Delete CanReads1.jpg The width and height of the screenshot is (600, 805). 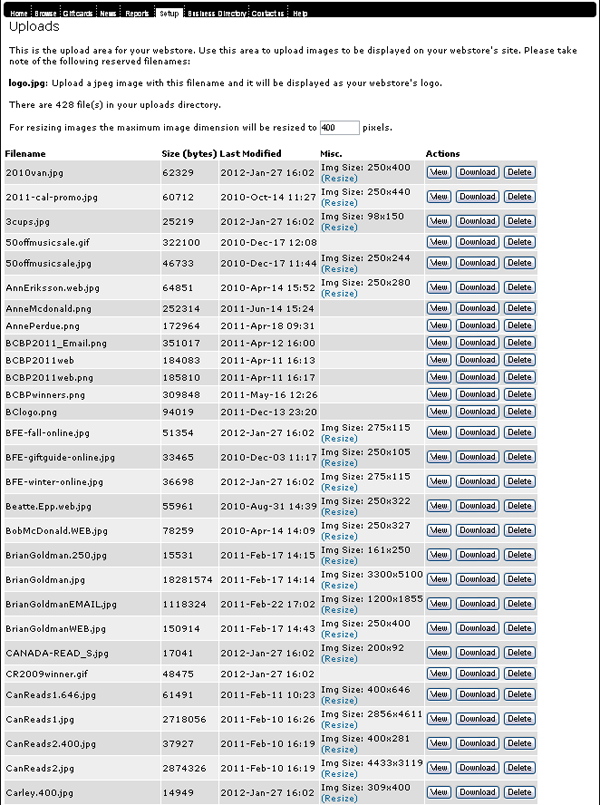coord(519,719)
